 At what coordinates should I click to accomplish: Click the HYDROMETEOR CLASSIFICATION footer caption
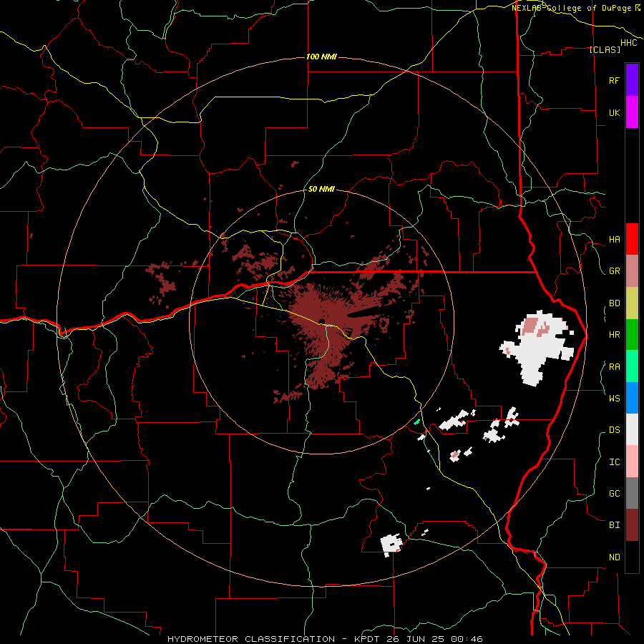click(x=251, y=639)
